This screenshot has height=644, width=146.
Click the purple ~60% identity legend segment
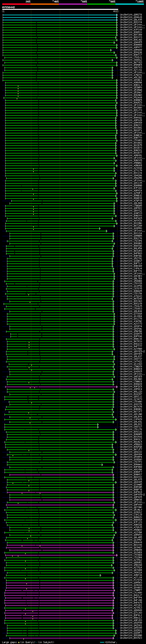point(73,4)
